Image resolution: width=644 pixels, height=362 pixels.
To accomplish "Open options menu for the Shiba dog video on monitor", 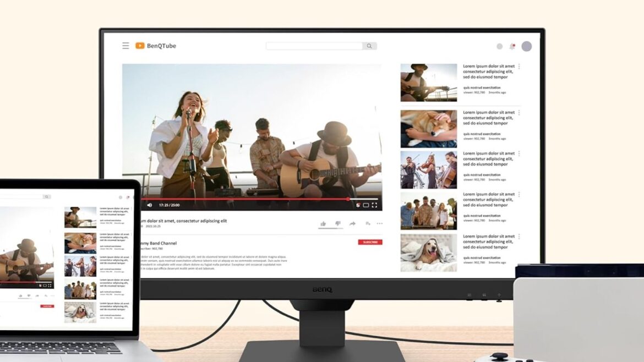I will click(519, 112).
